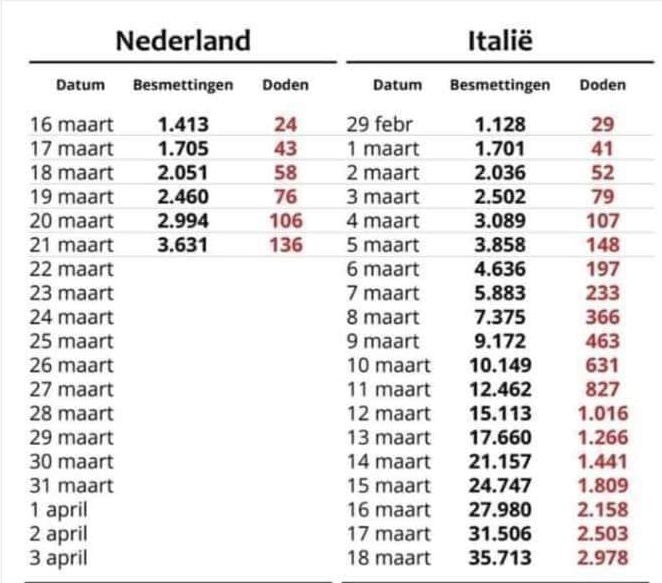Click the Nederland table heading
This screenshot has width=662, height=583.
tap(181, 40)
